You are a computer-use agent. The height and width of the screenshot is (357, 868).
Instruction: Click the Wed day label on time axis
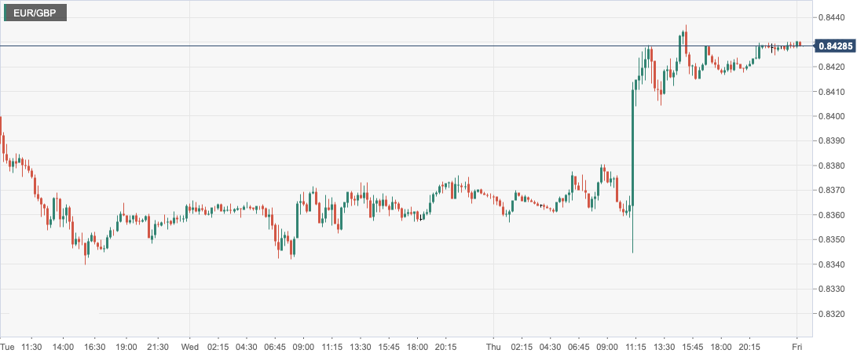point(190,347)
